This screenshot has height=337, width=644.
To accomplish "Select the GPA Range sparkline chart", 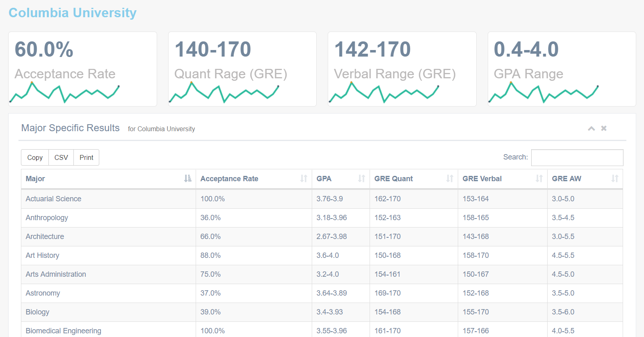I will coord(544,92).
